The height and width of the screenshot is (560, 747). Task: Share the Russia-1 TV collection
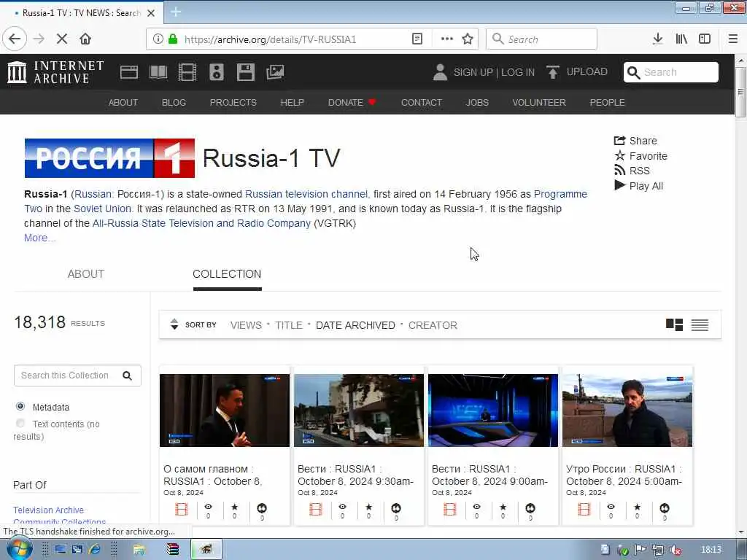point(635,141)
